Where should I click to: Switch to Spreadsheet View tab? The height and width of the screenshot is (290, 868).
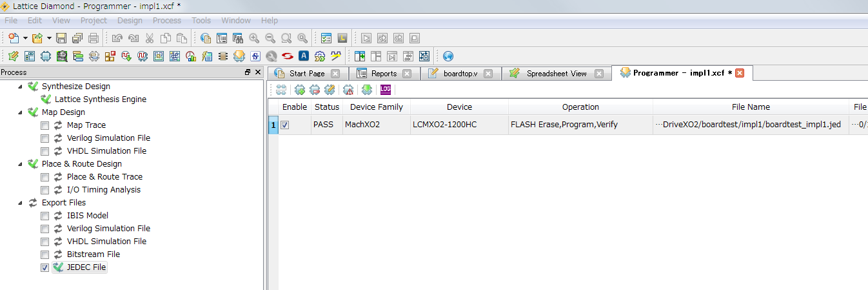(x=557, y=74)
